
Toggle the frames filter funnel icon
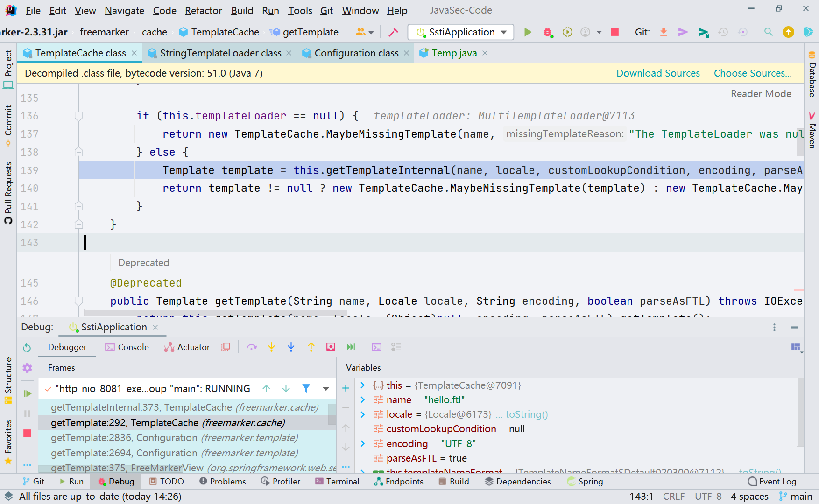pyautogui.click(x=306, y=388)
